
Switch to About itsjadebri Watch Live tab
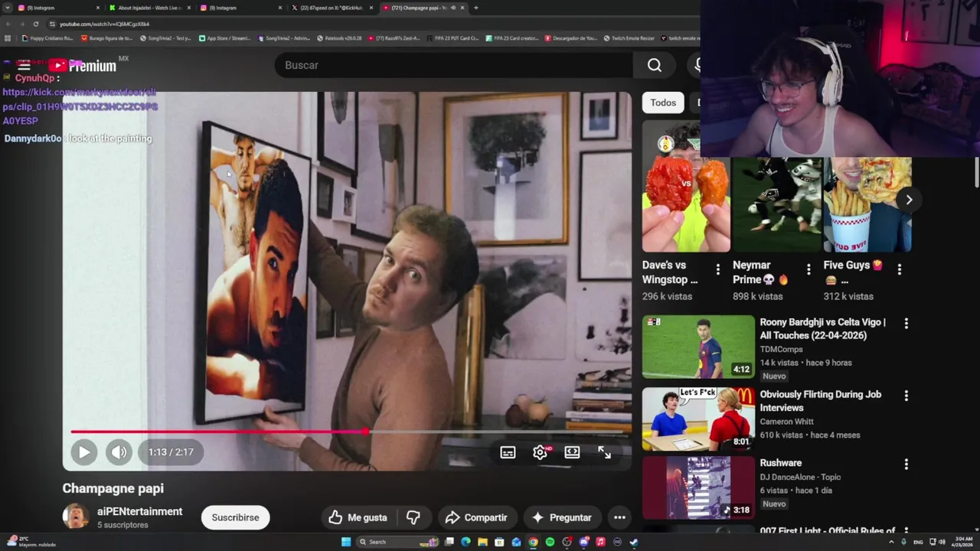pos(149,8)
